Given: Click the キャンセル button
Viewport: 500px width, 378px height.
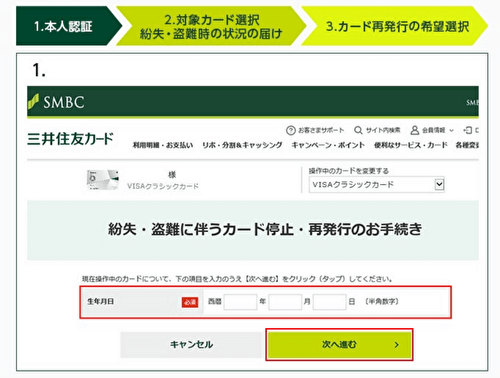Looking at the screenshot, I should click(192, 345).
